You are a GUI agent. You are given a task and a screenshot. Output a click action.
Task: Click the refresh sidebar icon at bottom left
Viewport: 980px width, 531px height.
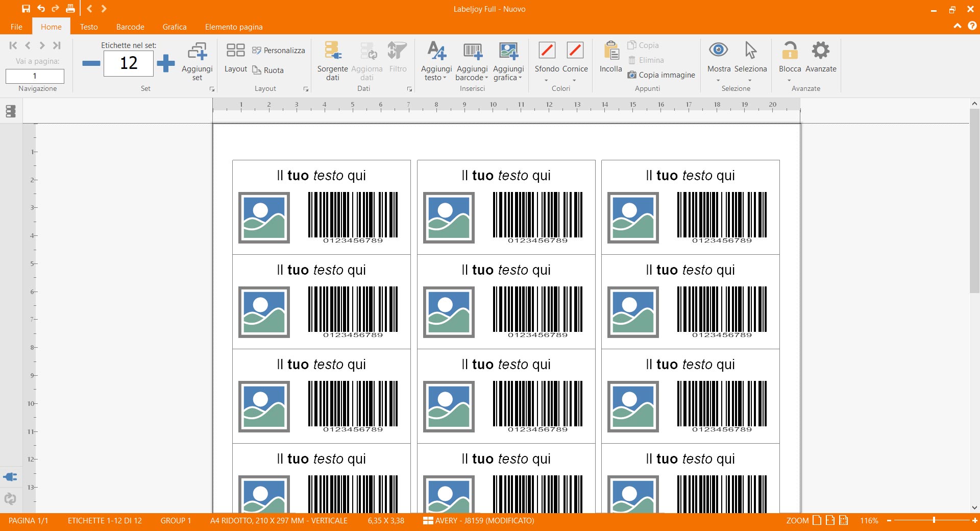[x=10, y=498]
